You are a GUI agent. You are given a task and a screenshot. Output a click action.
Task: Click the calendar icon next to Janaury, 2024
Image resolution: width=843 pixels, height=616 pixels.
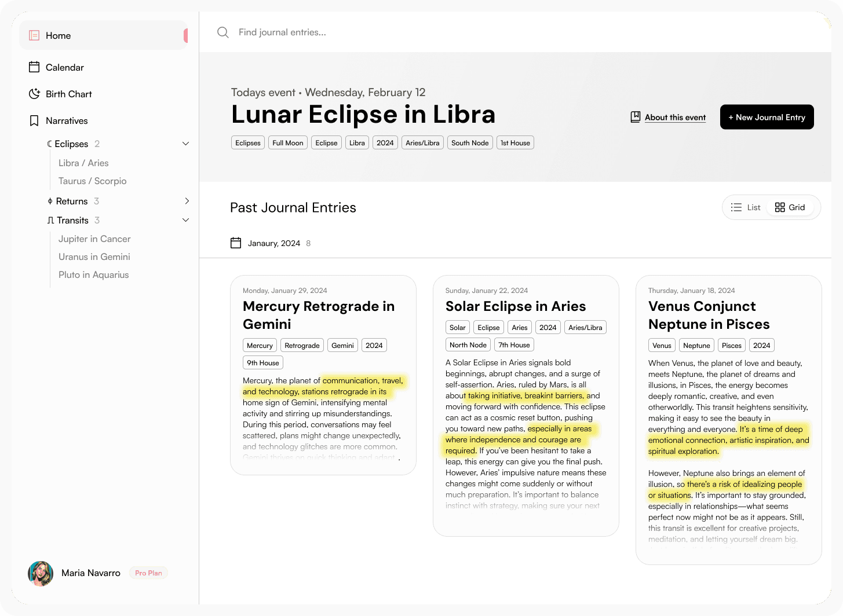click(236, 243)
